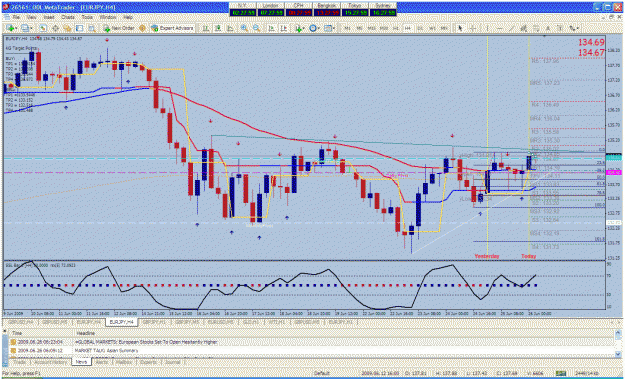The height and width of the screenshot is (379, 625).
Task: Select the Equidistant Channel tool
Action: (x=524, y=28)
